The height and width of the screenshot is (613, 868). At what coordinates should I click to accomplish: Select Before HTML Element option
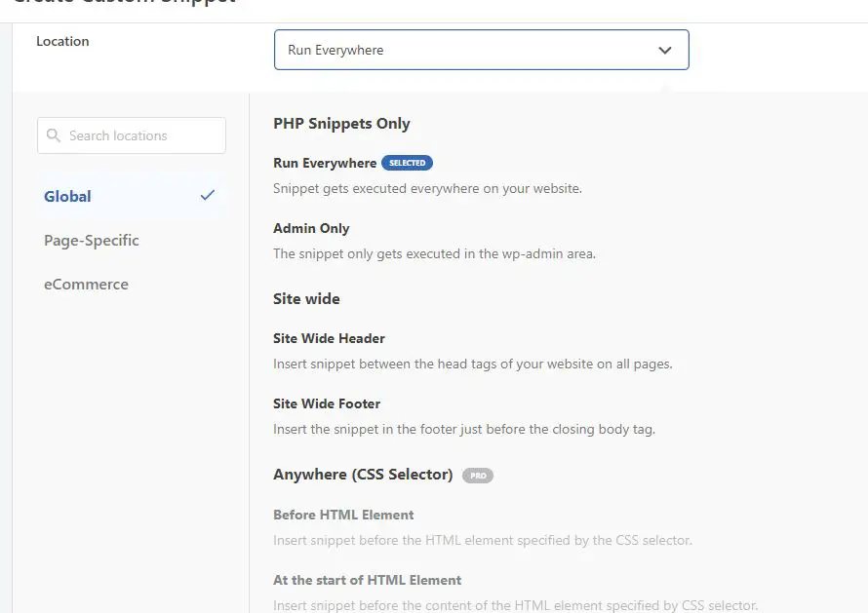[x=343, y=515]
